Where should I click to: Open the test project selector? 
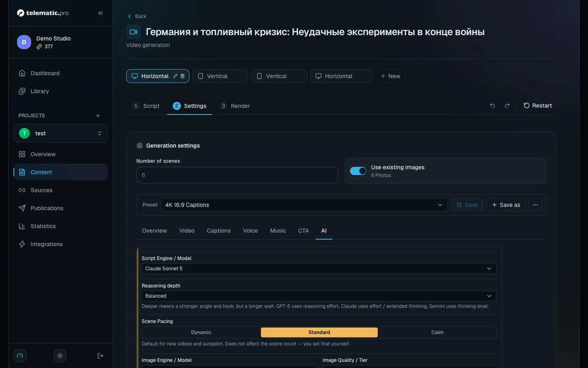tap(60, 133)
